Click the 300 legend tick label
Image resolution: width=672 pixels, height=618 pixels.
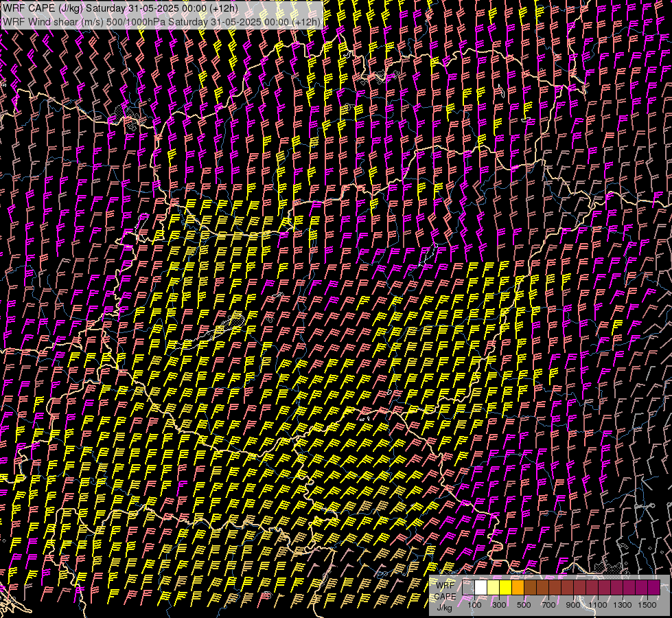pyautogui.click(x=499, y=605)
